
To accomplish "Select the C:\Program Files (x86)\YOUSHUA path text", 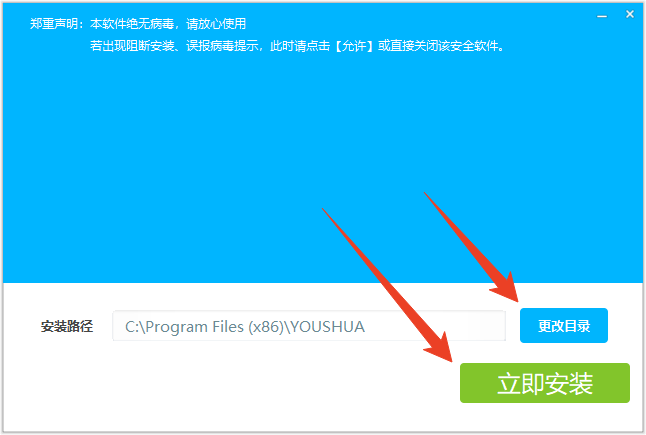I will (x=245, y=327).
